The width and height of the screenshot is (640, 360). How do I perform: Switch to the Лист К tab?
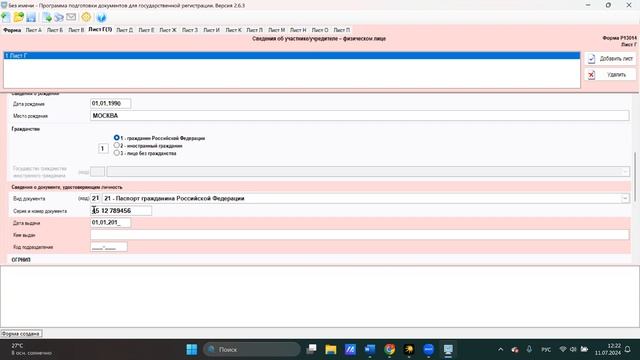(x=233, y=30)
